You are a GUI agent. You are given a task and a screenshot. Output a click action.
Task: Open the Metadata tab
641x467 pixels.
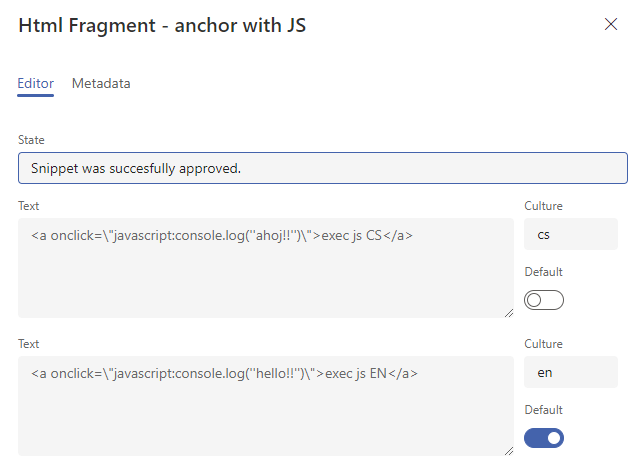(x=101, y=83)
